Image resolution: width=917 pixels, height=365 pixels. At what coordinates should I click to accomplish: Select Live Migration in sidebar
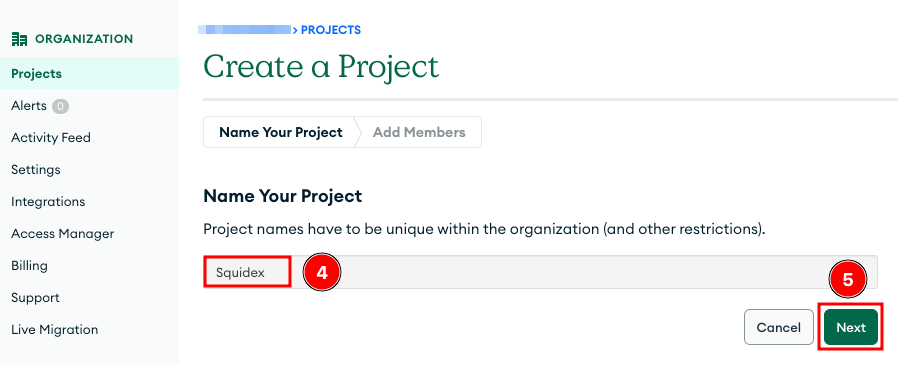tap(54, 330)
